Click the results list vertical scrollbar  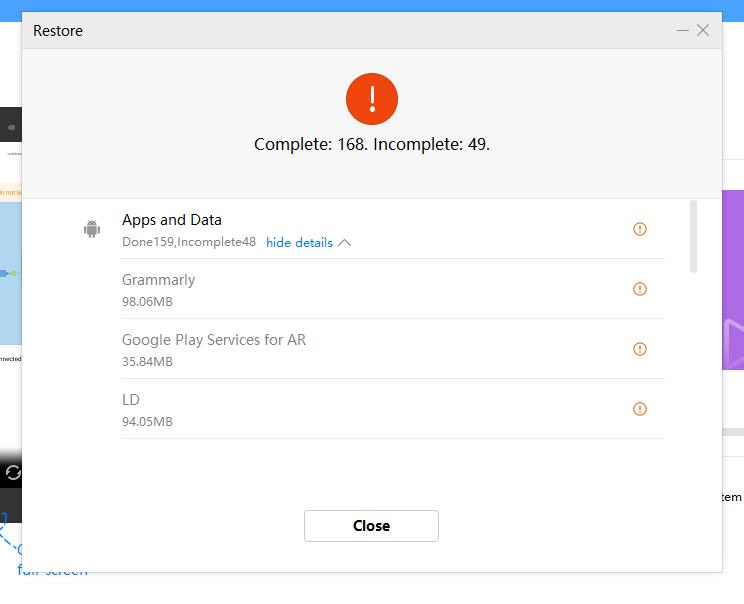[693, 236]
